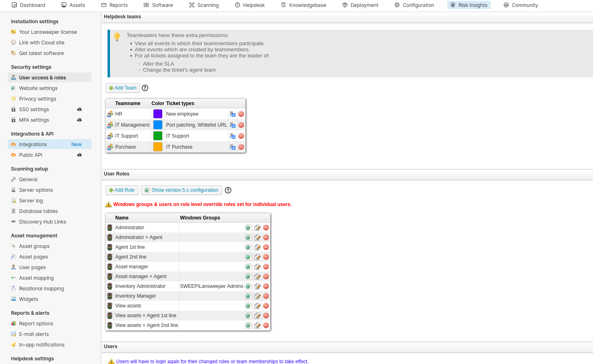Go to the Risk insights tab
This screenshot has height=364, width=593.
click(x=469, y=5)
